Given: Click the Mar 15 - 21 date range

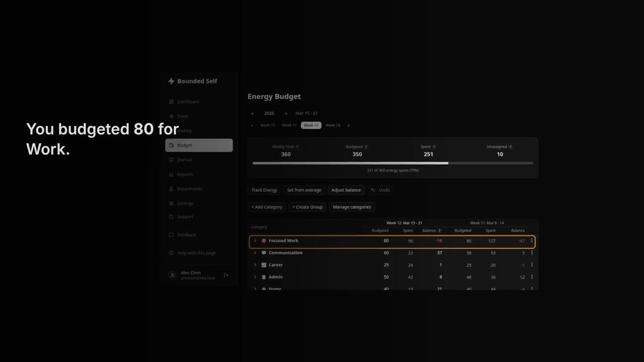Looking at the screenshot, I should [x=306, y=114].
